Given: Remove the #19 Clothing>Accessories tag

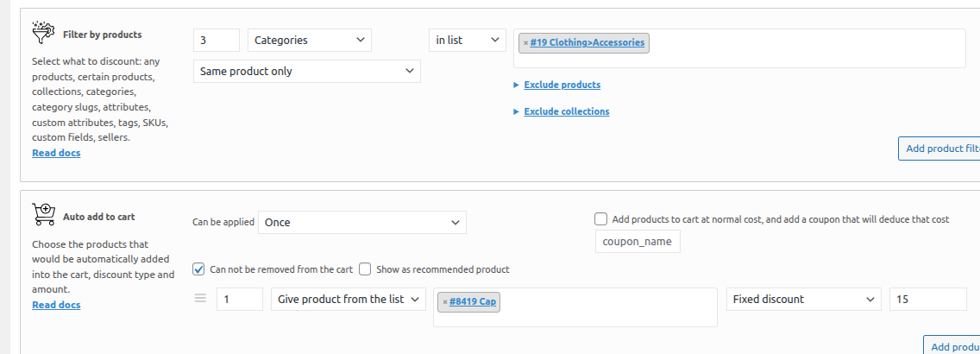Looking at the screenshot, I should pyautogui.click(x=525, y=43).
